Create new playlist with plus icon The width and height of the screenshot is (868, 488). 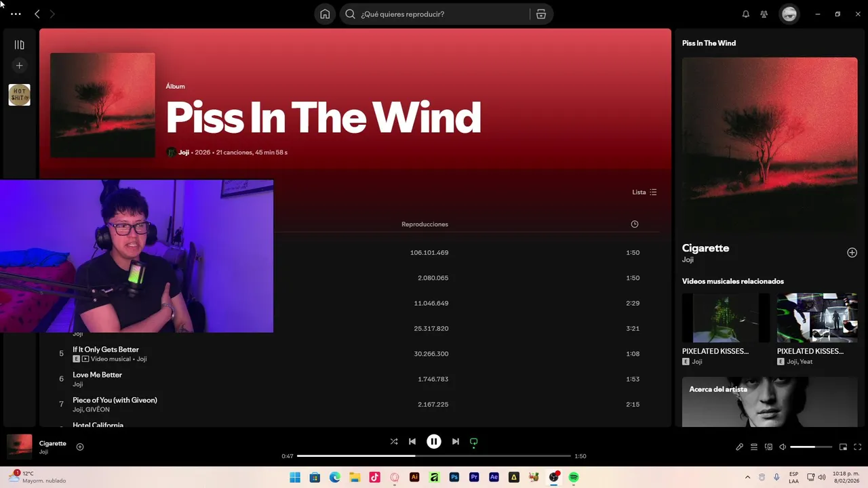[19, 66]
